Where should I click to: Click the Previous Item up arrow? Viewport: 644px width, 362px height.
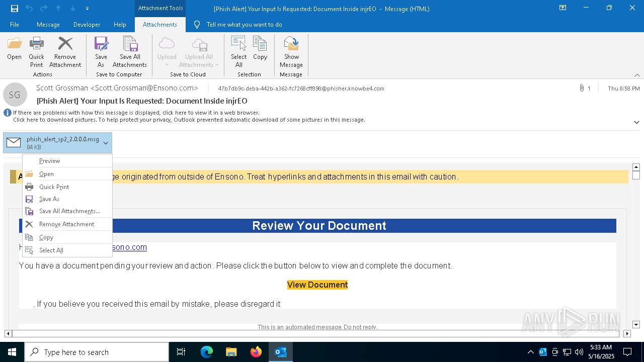coord(58,8)
